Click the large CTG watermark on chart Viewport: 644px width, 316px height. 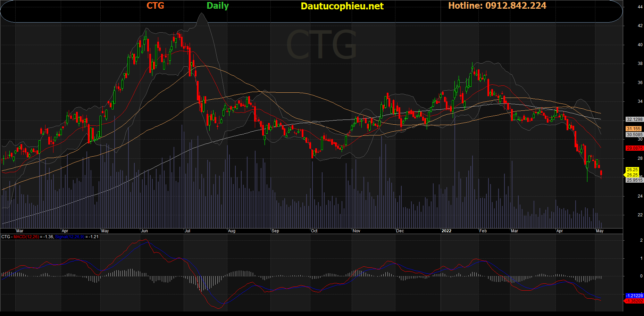coord(321,45)
